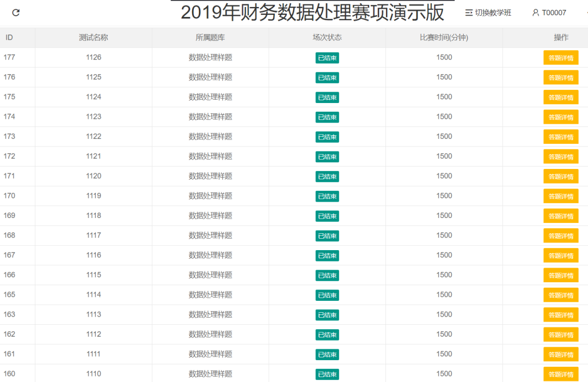Show 答题详情 for test 1112

point(561,335)
